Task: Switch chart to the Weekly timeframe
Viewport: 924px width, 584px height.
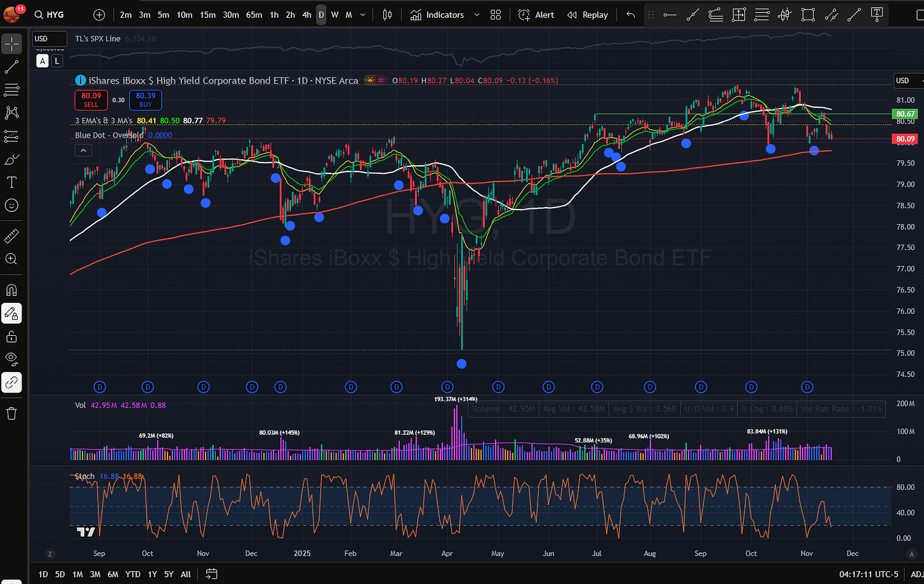Action: click(x=334, y=15)
